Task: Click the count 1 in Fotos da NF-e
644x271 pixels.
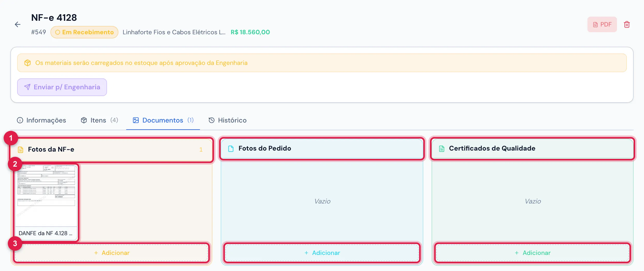Action: click(201, 150)
